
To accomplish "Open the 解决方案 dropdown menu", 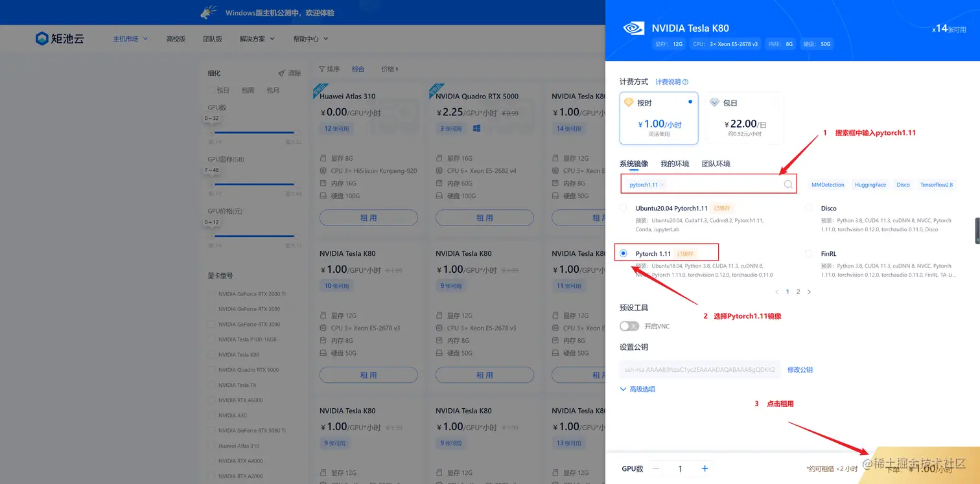I will 257,39.
